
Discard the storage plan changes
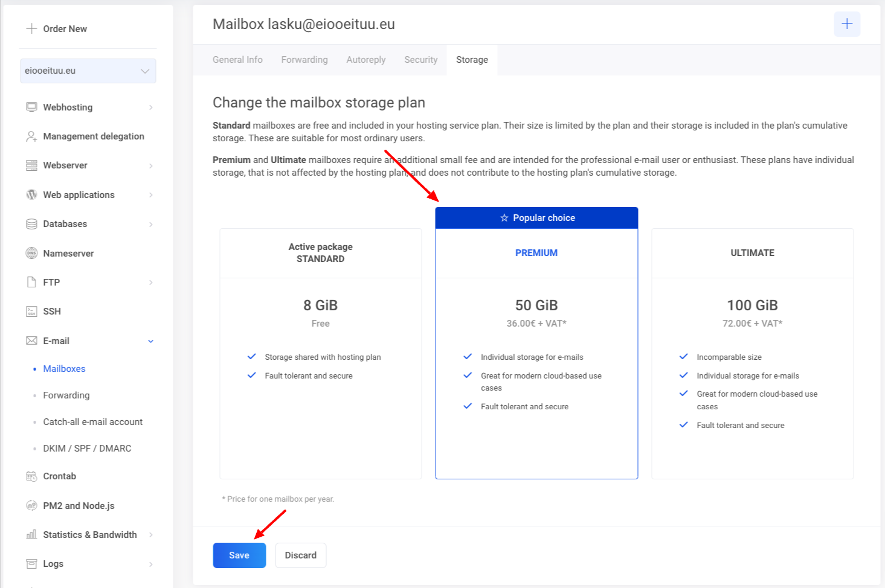[301, 555]
